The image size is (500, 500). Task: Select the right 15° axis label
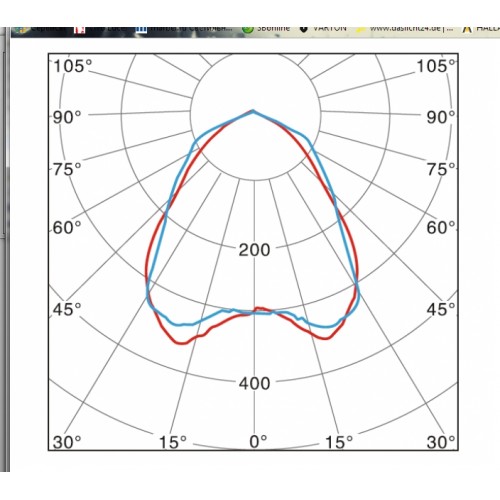pos(339,443)
